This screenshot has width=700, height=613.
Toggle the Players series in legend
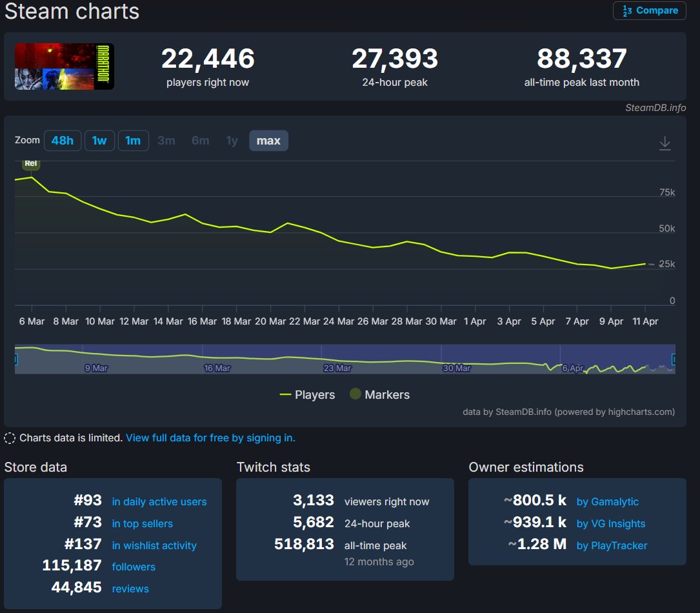307,395
